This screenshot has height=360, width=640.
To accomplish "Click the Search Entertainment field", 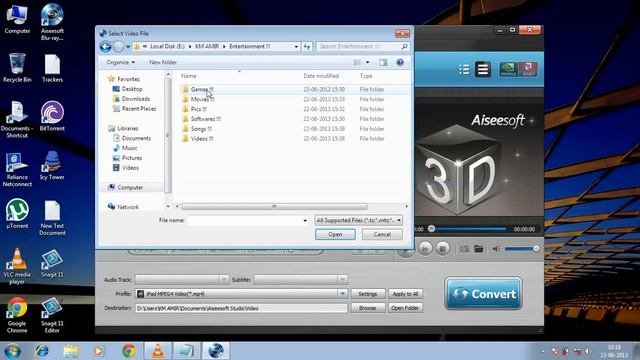I will pyautogui.click(x=362, y=47).
